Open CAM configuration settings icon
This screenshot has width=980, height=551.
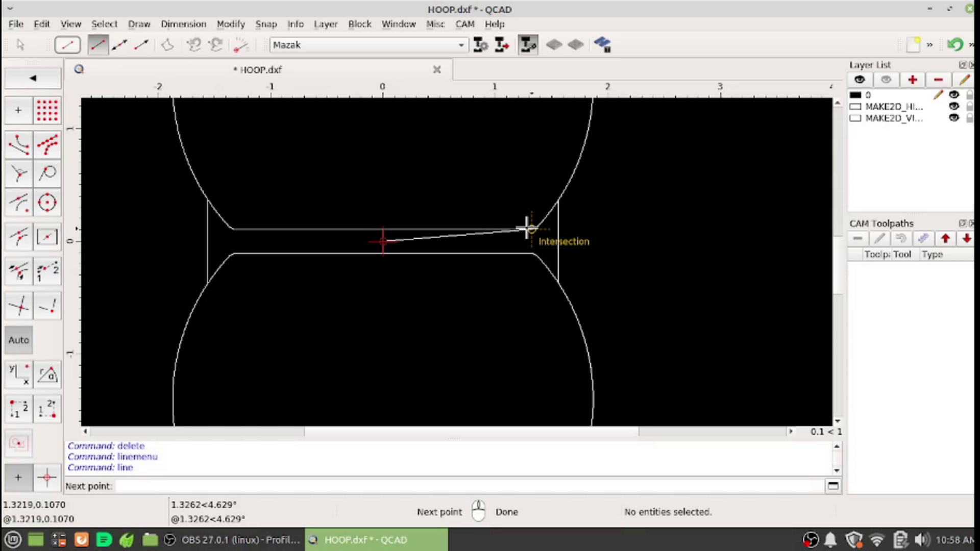pyautogui.click(x=480, y=45)
